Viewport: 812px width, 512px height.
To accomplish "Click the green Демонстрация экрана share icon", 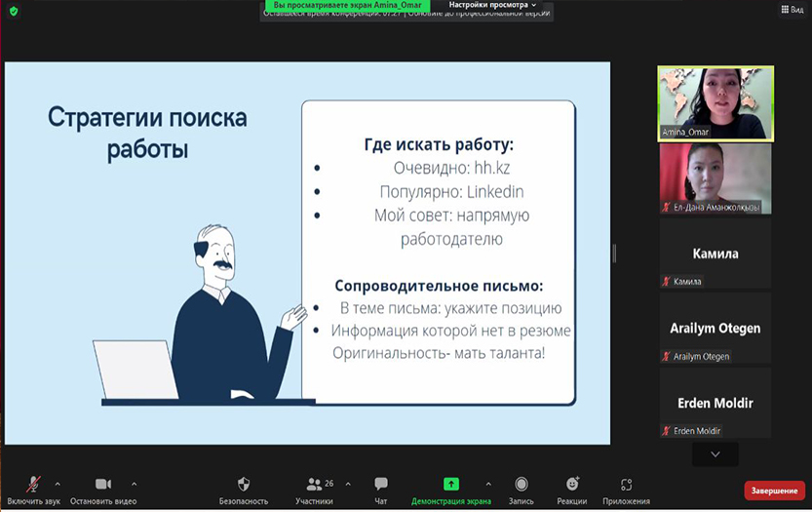I will (x=450, y=484).
